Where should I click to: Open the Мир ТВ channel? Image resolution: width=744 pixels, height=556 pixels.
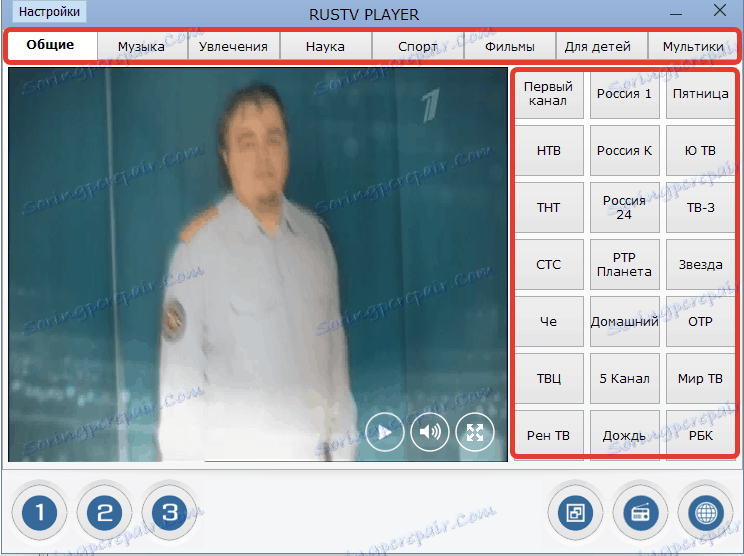701,379
